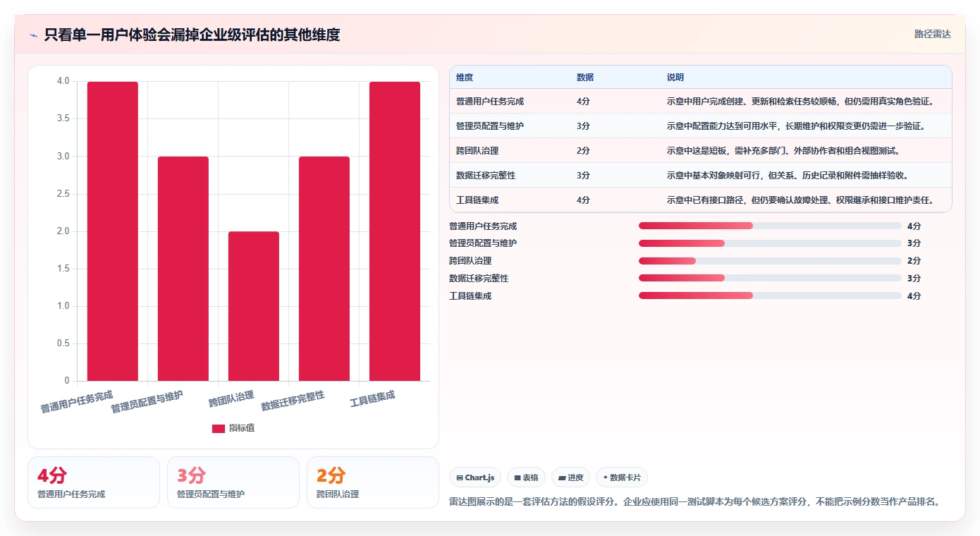The image size is (980, 536).
Task: Click the description starting 示意中用户完成创建
Action: (800, 102)
